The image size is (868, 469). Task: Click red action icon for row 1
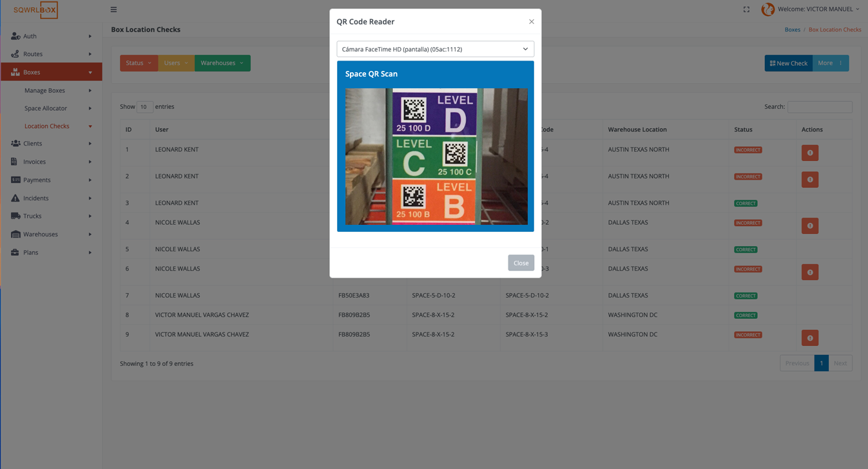pos(809,153)
